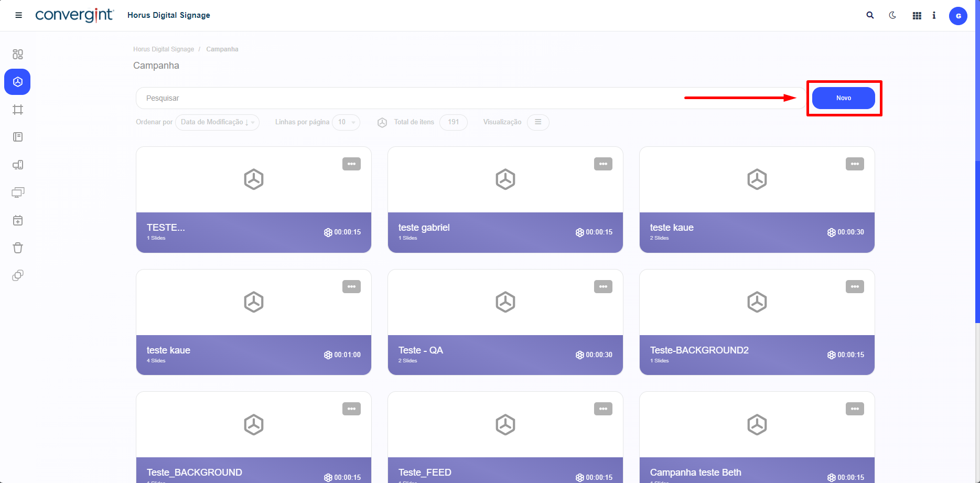Open the dashboard icon in the sidebar
The image size is (980, 483).
point(18,54)
